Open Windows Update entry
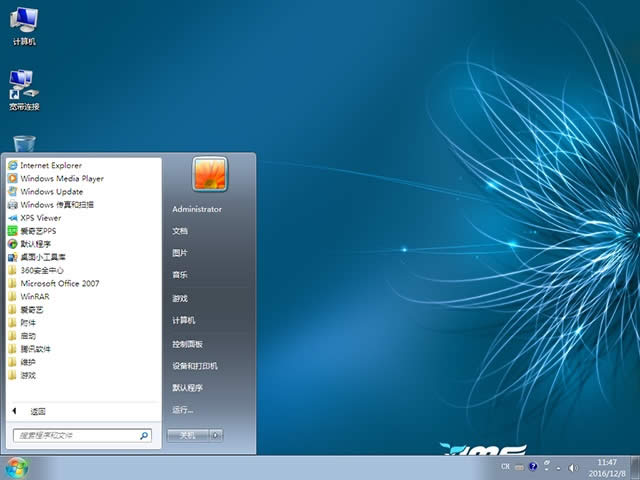 (51, 191)
